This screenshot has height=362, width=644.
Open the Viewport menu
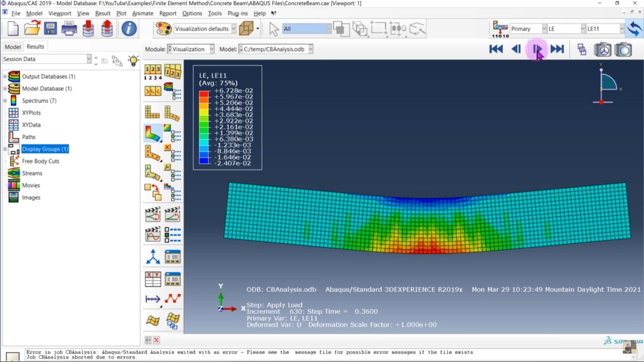click(60, 14)
